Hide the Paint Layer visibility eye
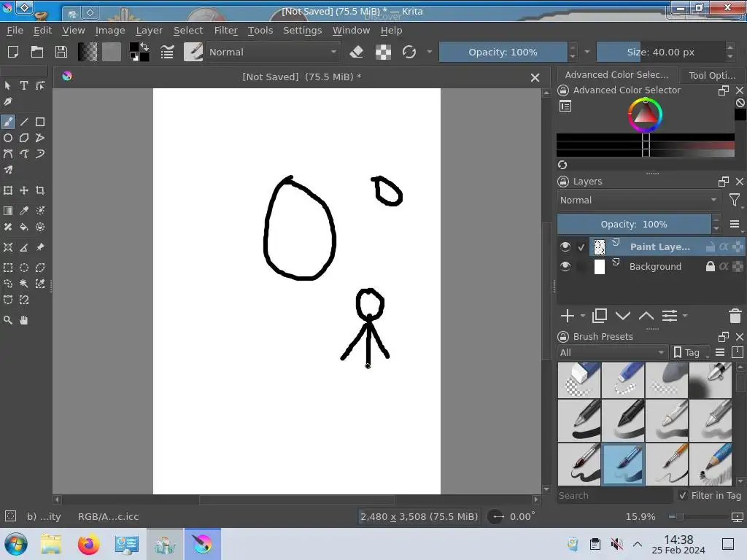 point(565,246)
